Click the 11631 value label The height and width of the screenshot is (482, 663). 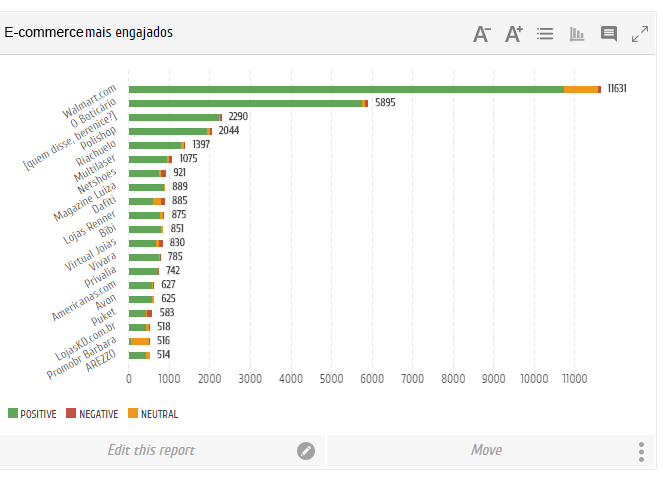(617, 89)
